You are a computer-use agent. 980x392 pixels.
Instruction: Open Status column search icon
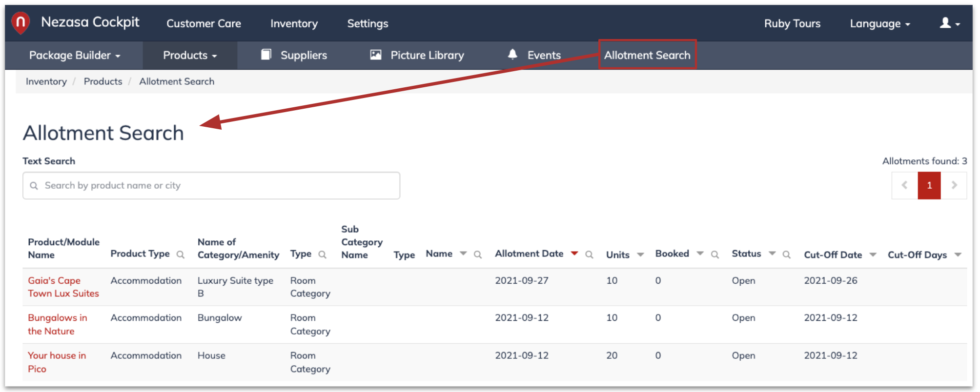point(786,255)
